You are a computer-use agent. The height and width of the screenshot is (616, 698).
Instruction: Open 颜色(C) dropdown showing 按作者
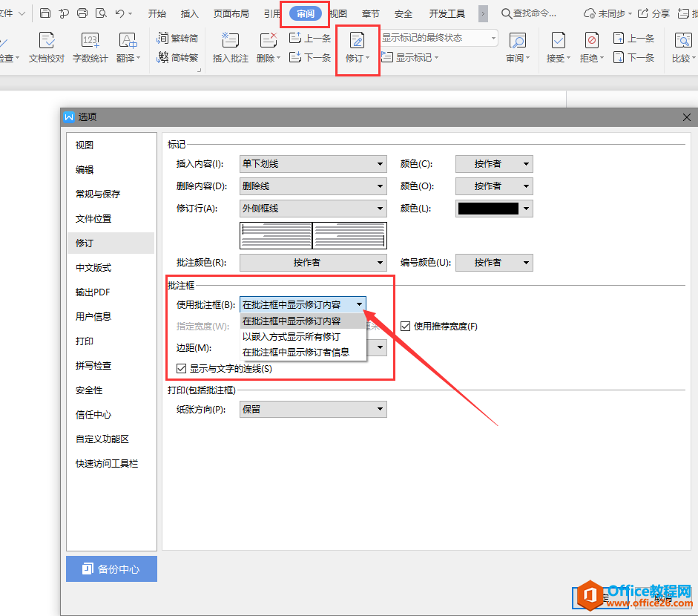(x=494, y=164)
